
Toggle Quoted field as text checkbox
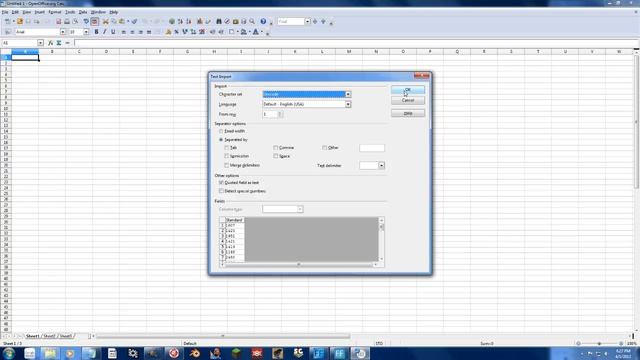tap(221, 182)
